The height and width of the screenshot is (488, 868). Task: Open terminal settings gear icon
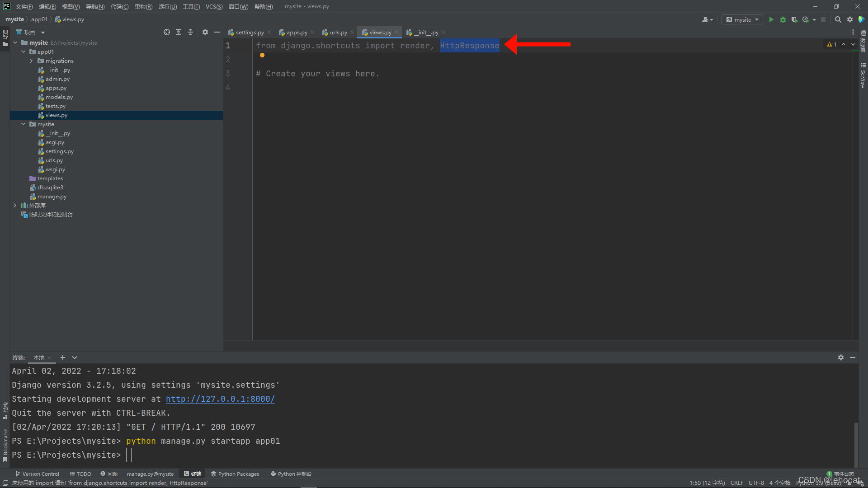coord(840,357)
